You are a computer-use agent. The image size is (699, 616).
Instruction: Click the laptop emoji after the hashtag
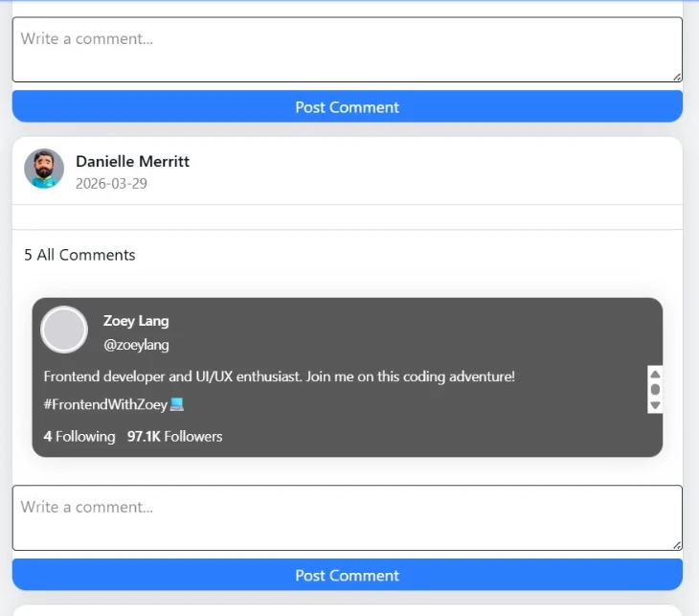(177, 404)
